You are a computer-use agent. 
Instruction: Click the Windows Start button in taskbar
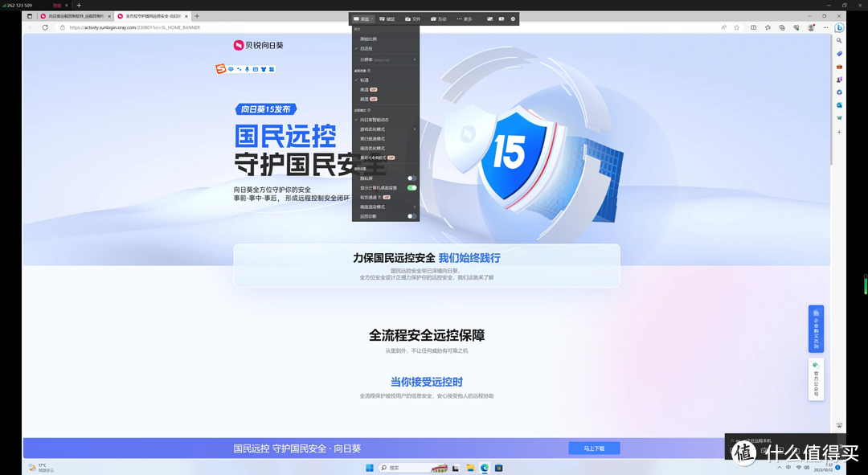(369, 468)
